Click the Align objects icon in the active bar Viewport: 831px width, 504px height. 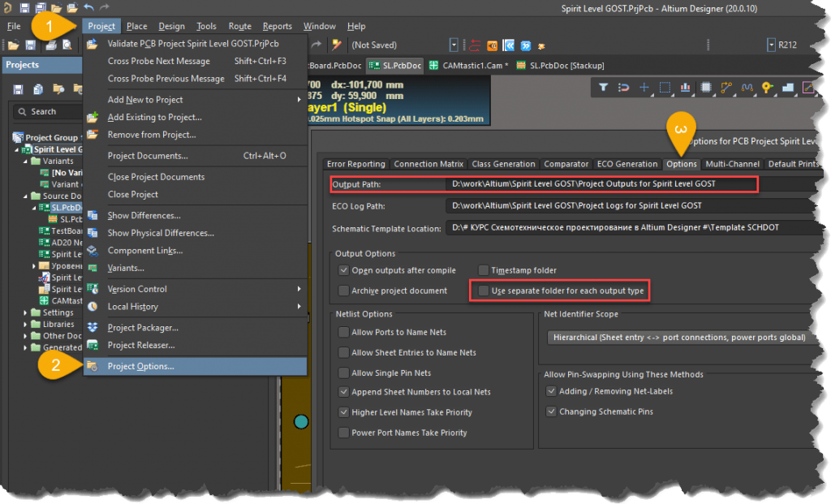685,88
